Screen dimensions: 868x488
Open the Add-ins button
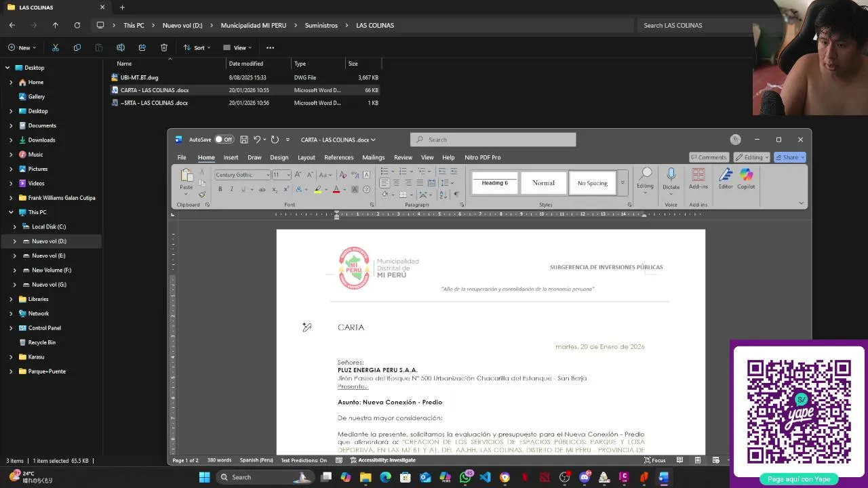(698, 178)
